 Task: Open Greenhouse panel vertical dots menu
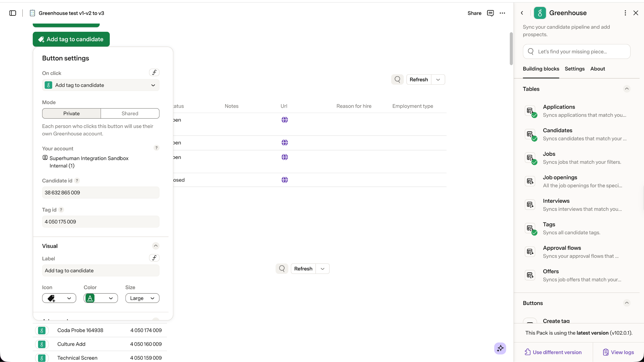click(625, 13)
